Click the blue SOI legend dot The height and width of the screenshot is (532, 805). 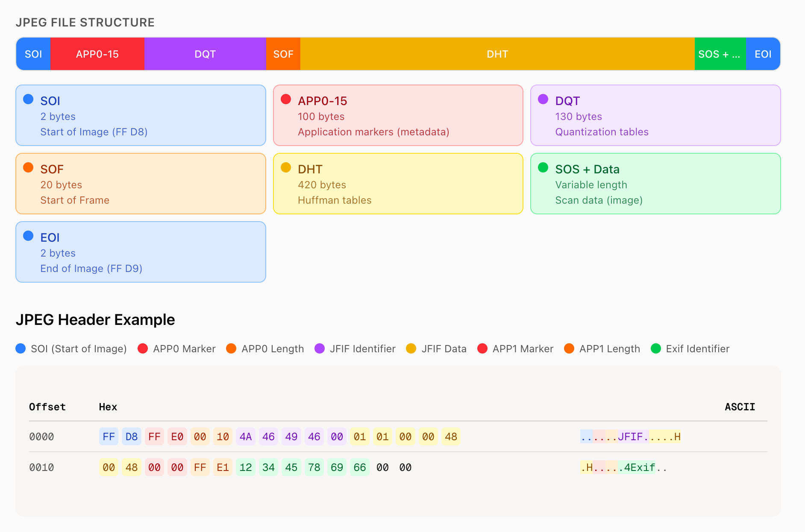(21, 349)
